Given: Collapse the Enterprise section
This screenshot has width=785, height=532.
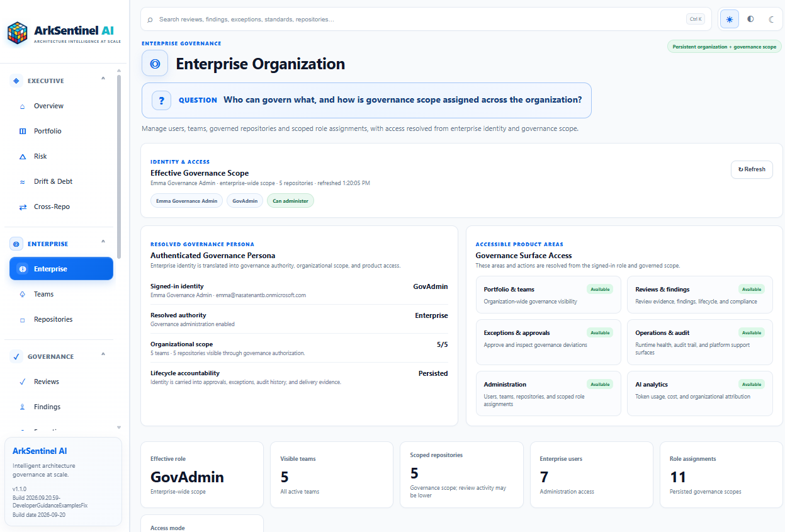Looking at the screenshot, I should (x=103, y=242).
